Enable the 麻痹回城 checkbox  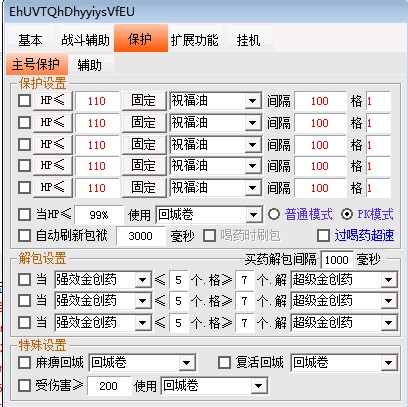click(x=24, y=362)
